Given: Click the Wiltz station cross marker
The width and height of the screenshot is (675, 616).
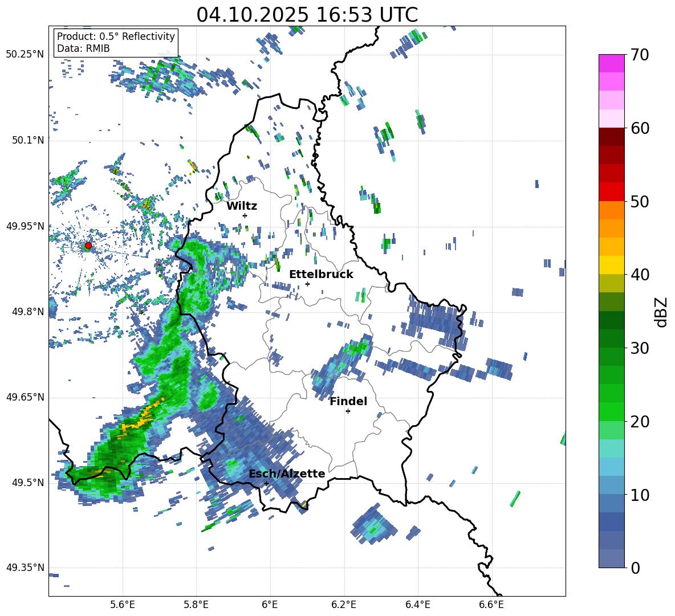Looking at the screenshot, I should tap(245, 215).
